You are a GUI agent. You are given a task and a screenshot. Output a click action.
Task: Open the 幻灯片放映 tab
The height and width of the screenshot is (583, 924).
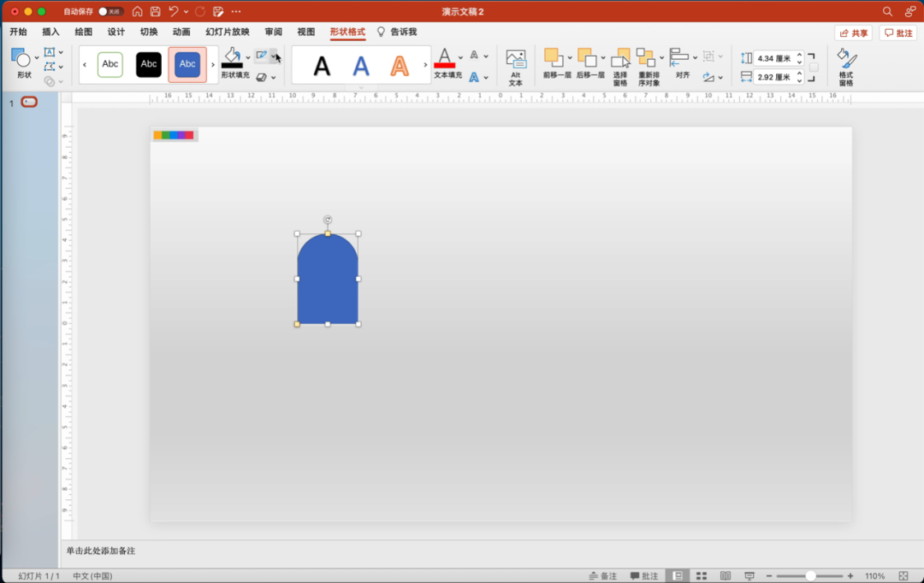point(228,32)
